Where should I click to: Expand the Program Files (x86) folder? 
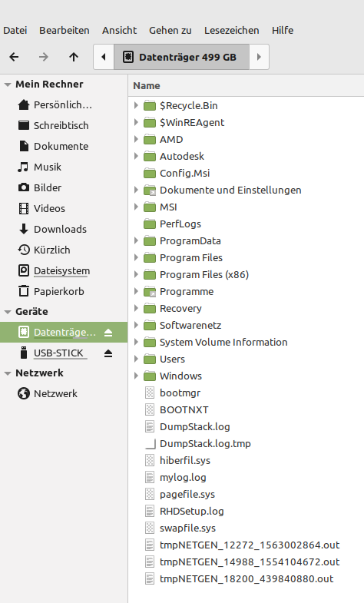[136, 274]
